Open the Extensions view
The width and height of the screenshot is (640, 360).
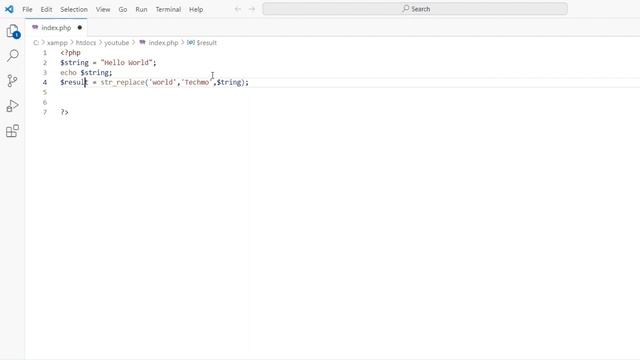[x=13, y=131]
